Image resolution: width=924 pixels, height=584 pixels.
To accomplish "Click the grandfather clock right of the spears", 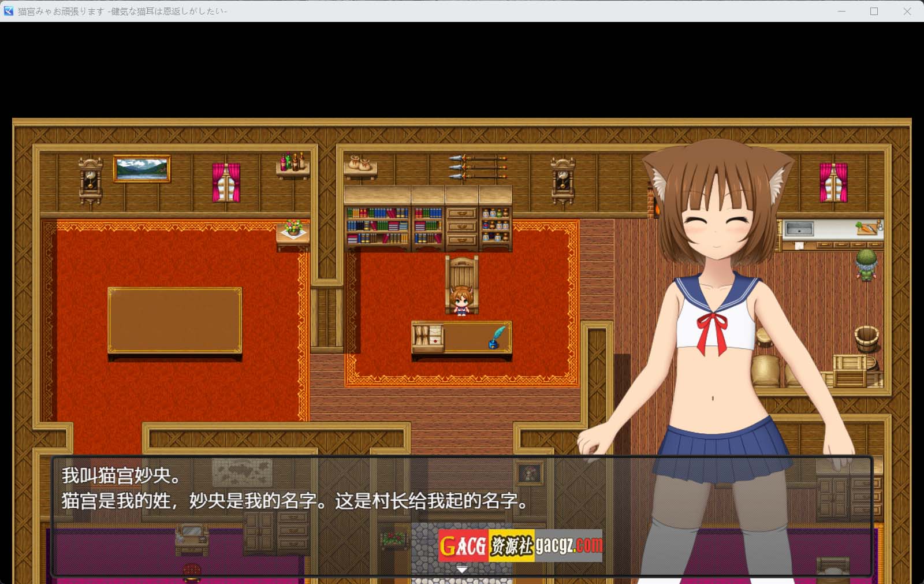I will pos(562,180).
